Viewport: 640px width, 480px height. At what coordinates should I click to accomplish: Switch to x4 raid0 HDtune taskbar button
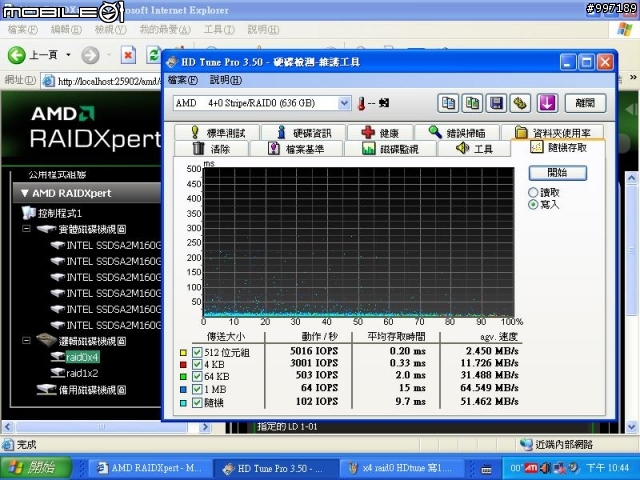(402, 468)
